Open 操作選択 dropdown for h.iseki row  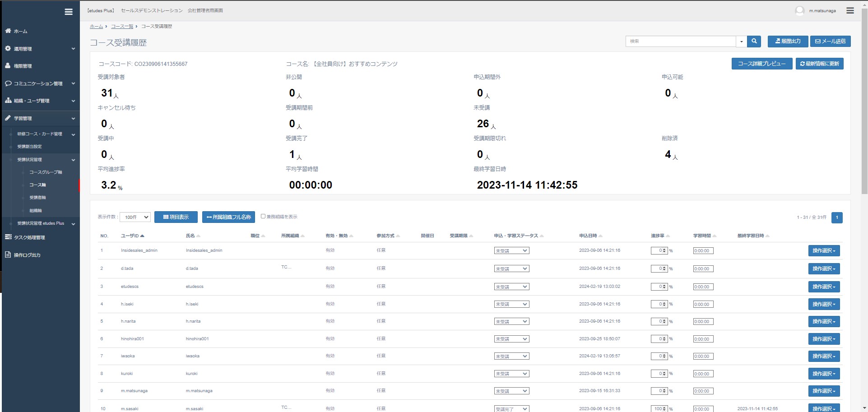(824, 304)
